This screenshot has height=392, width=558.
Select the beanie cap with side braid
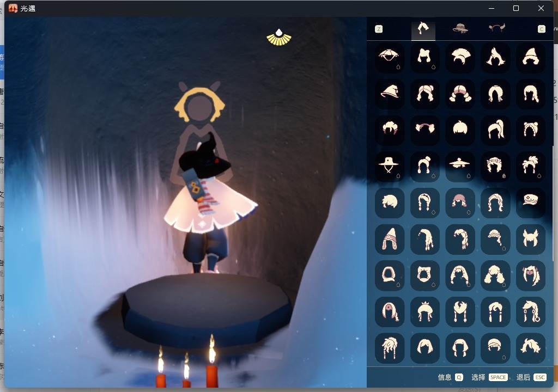(495, 239)
